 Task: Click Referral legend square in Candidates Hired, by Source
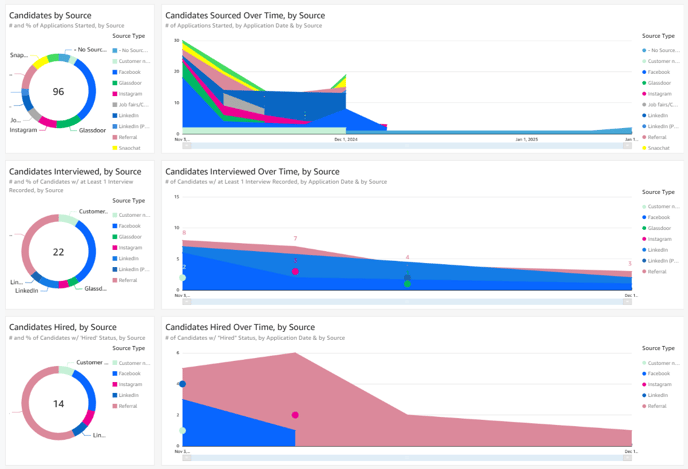point(115,406)
